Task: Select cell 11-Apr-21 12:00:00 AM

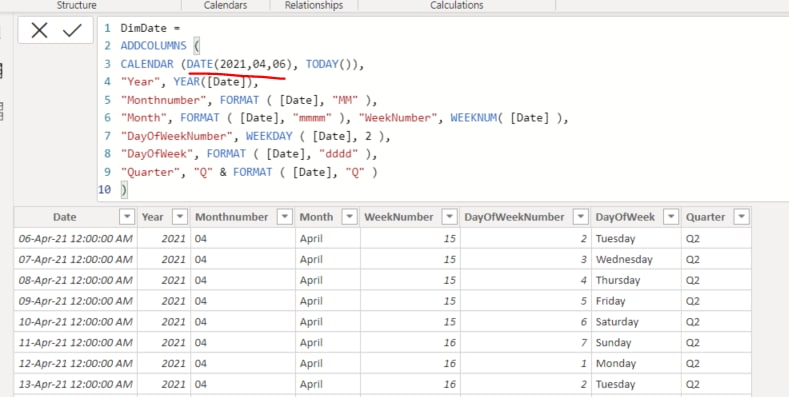Action: click(75, 343)
